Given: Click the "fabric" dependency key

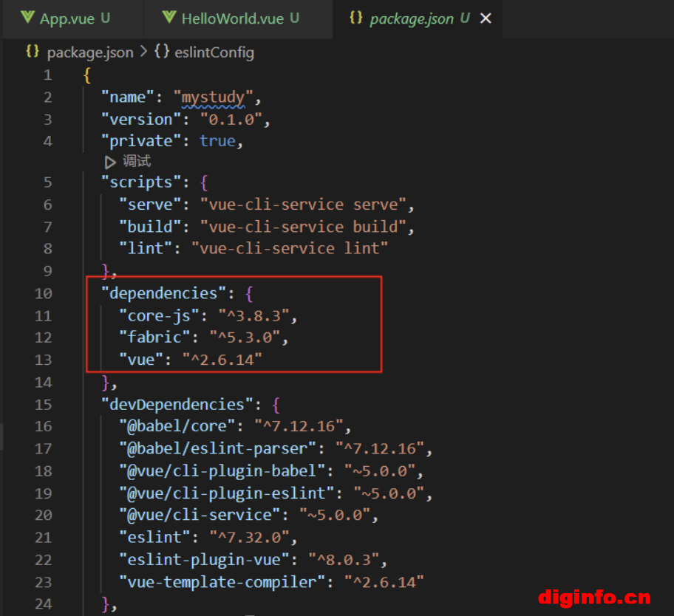Looking at the screenshot, I should click(154, 338).
